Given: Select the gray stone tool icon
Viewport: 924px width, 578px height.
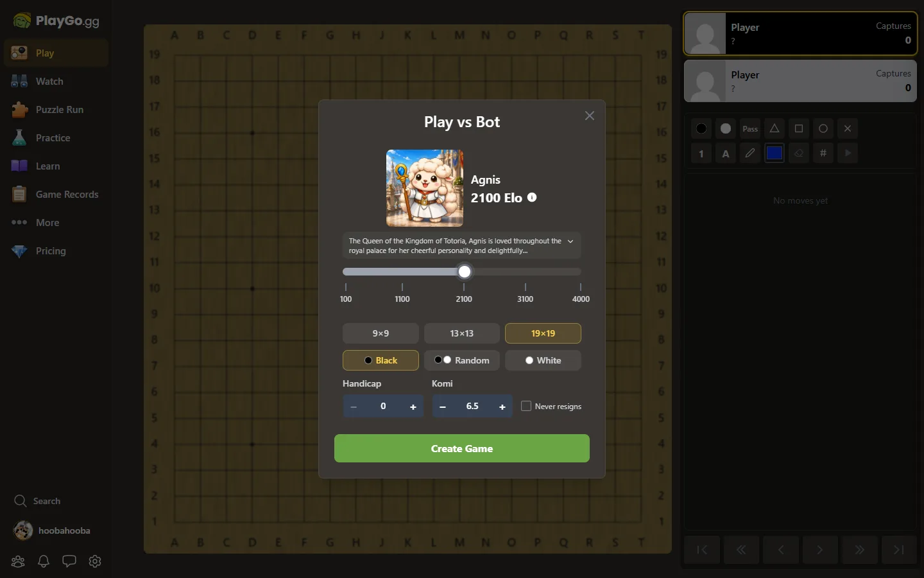Looking at the screenshot, I should [x=726, y=128].
